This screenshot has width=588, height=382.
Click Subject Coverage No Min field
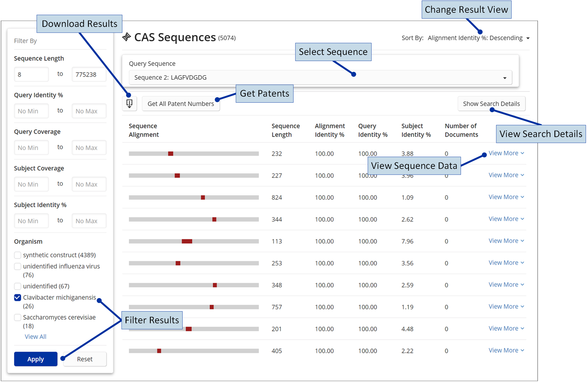coord(31,184)
